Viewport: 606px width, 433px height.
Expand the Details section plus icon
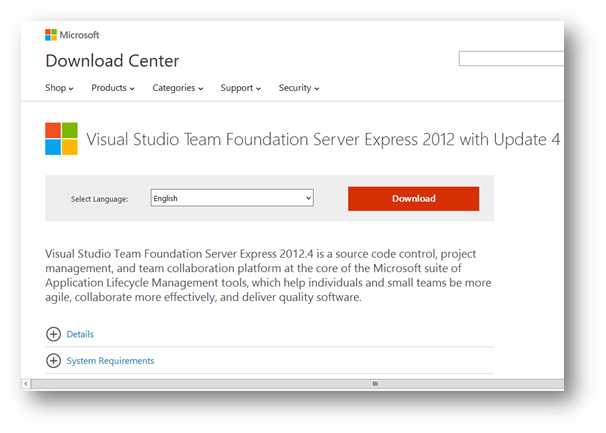(x=53, y=334)
